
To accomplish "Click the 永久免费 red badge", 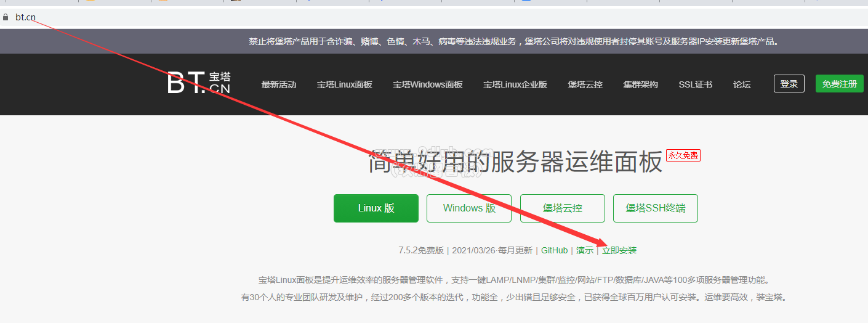I will pos(683,155).
